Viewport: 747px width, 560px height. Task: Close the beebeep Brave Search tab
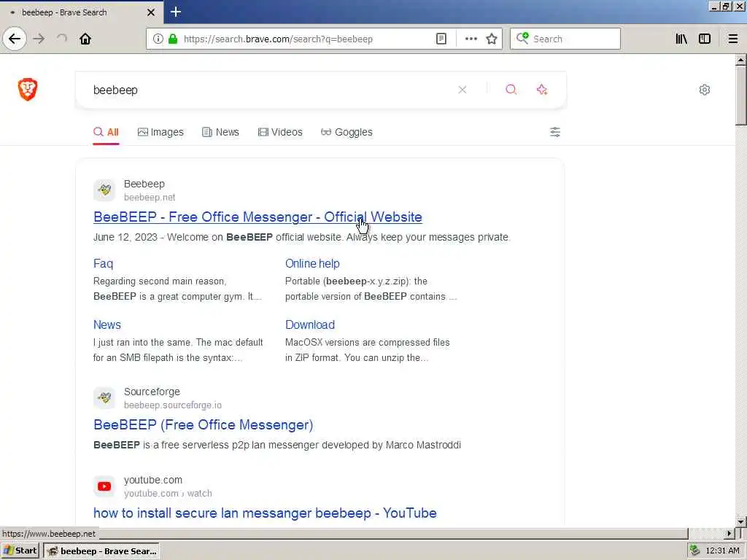(x=151, y=12)
